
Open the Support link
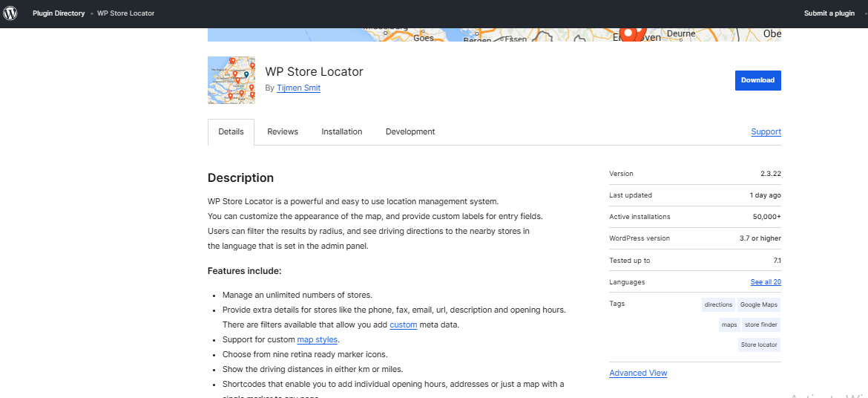[x=766, y=132]
